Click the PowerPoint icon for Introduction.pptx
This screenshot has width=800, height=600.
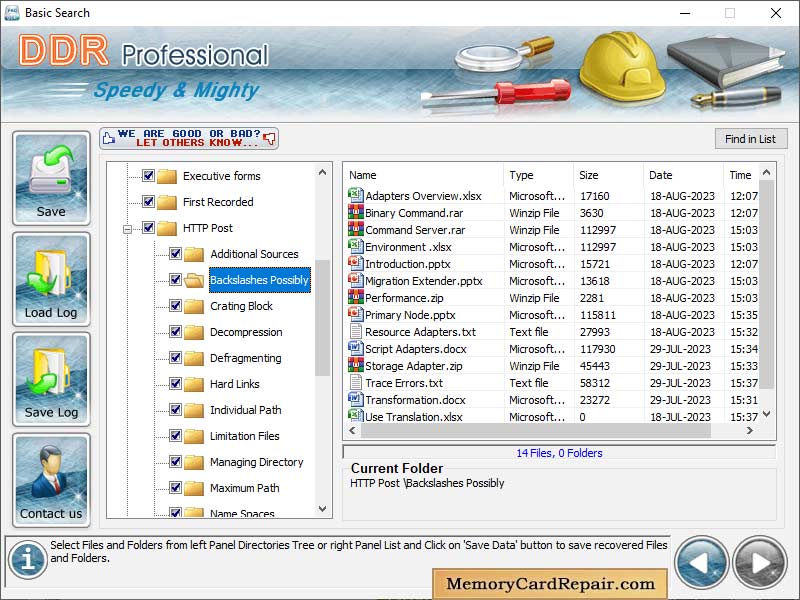pyautogui.click(x=355, y=263)
